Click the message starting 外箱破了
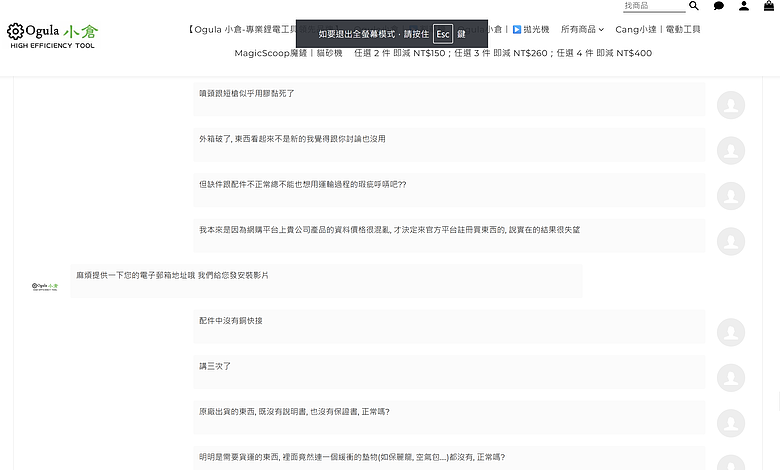This screenshot has width=780, height=470. point(449,145)
